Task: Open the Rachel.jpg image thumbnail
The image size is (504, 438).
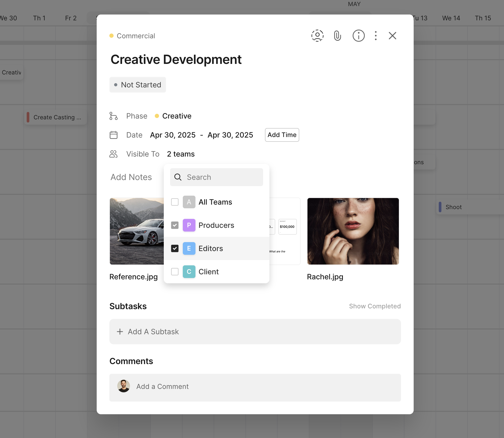Action: pos(353,231)
